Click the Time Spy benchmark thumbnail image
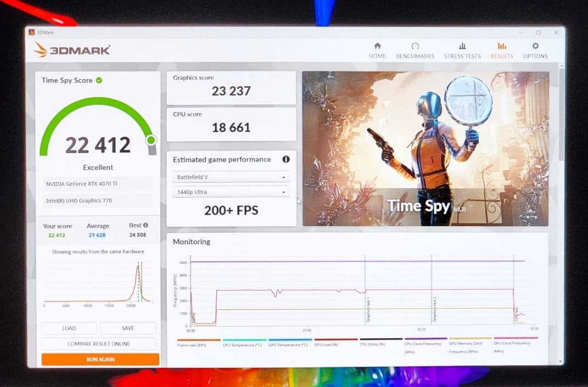588x387 pixels. [426, 149]
